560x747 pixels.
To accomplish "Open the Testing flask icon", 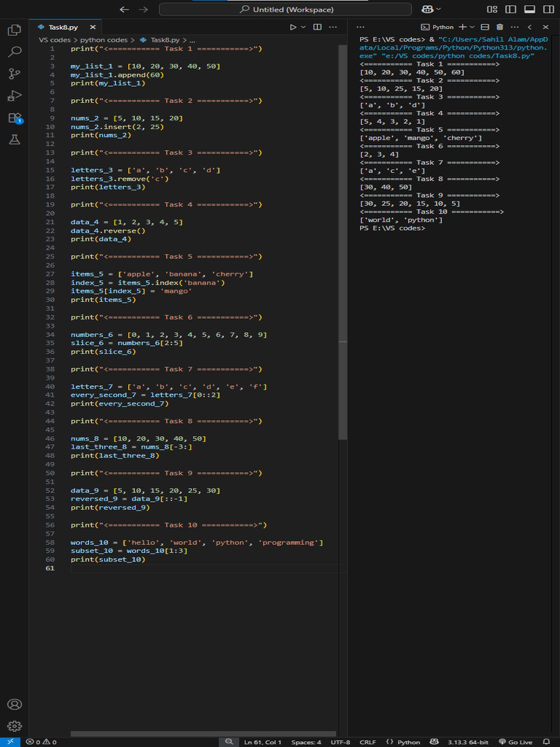I will coord(14,139).
